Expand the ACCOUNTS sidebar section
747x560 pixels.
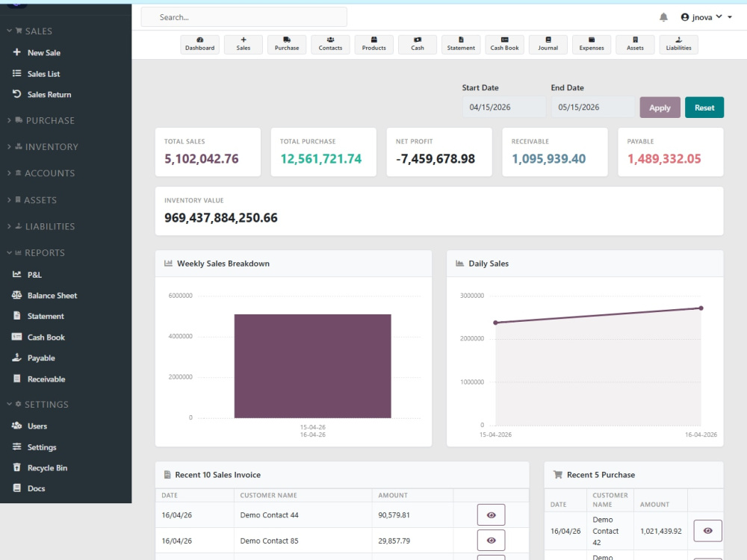40,173
